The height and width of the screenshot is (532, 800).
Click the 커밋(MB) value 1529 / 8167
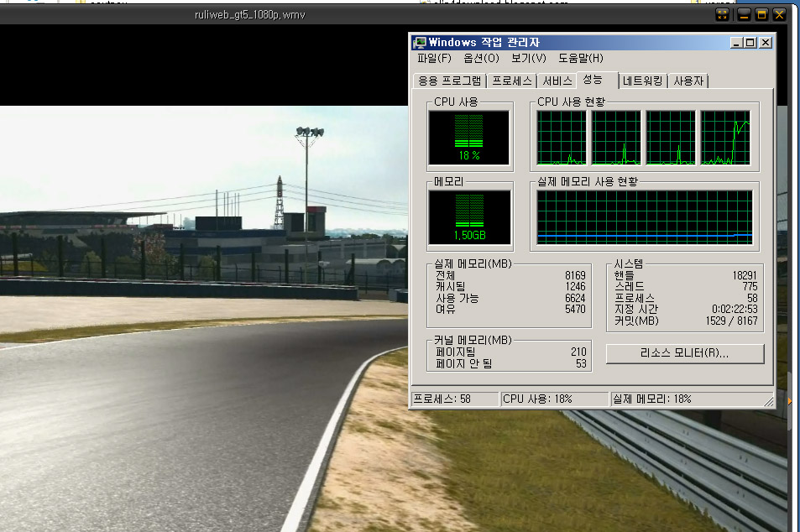732,321
